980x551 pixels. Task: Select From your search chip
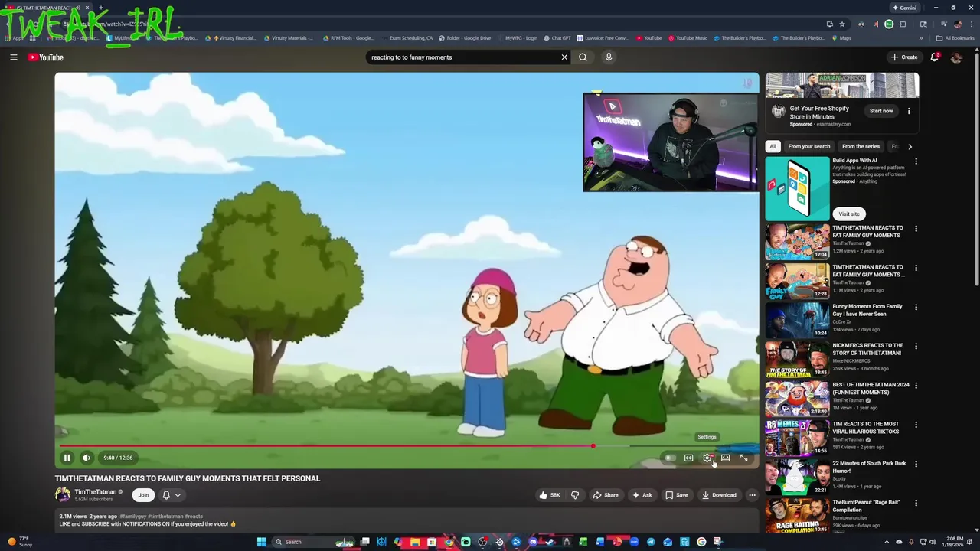pyautogui.click(x=809, y=146)
